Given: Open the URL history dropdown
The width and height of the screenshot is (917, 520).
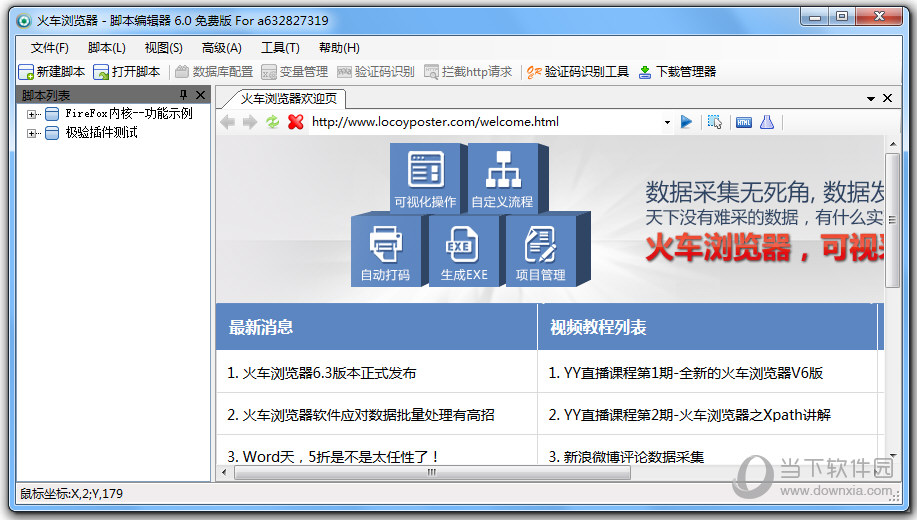Looking at the screenshot, I should tap(667, 122).
